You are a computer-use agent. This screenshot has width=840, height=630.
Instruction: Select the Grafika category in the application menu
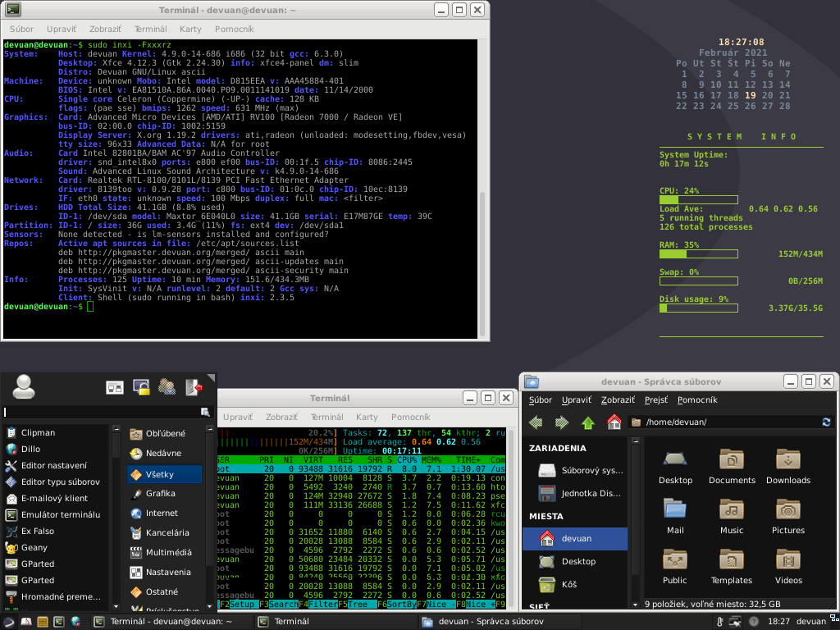point(161,493)
